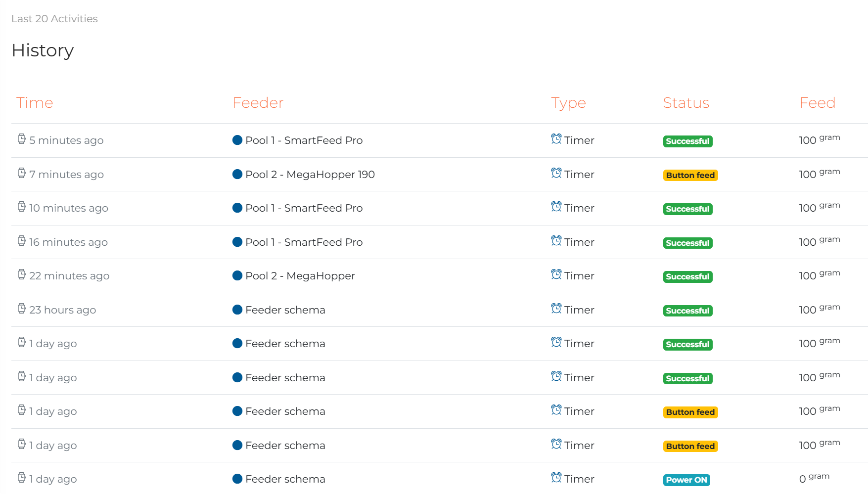Viewport: 868px width, 494px height.
Task: Click the 0 gram feed value
Action: tap(814, 478)
